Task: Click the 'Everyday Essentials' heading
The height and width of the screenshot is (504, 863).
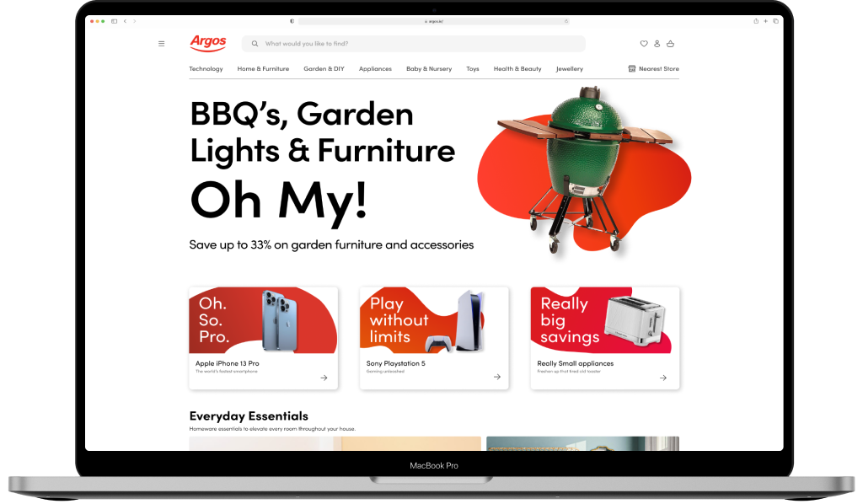Action: (249, 416)
